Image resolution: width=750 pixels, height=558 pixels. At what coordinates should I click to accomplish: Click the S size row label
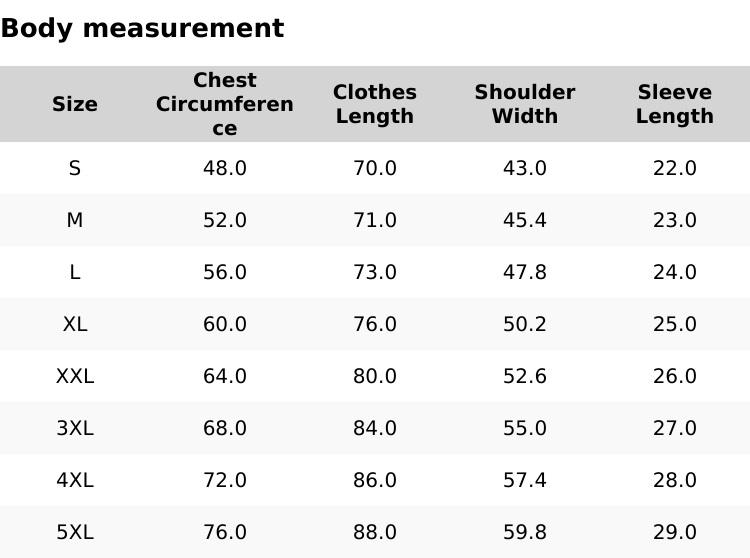75,168
